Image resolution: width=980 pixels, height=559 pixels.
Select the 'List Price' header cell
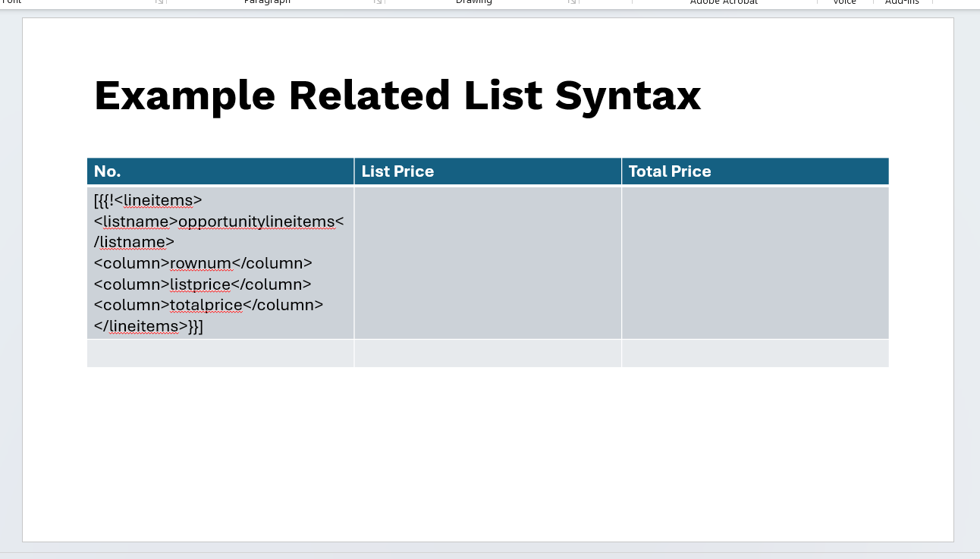click(487, 171)
